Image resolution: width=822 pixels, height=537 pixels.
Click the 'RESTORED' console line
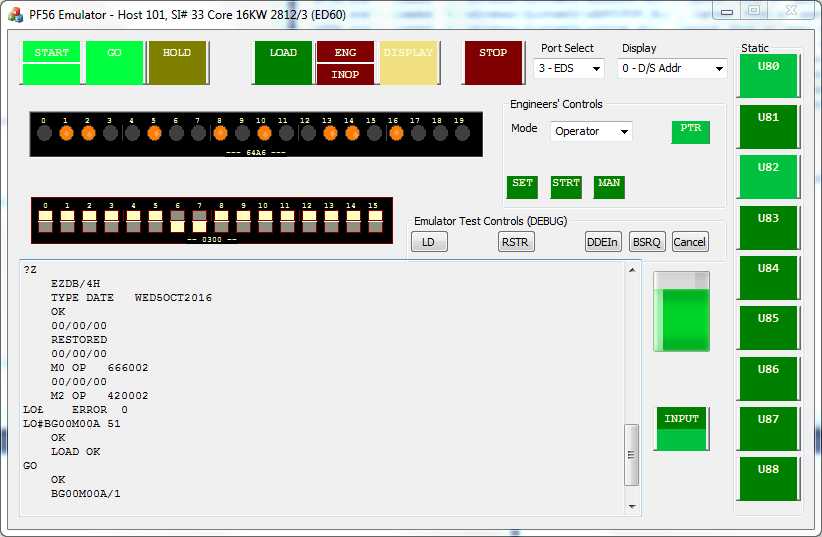pyautogui.click(x=79, y=339)
